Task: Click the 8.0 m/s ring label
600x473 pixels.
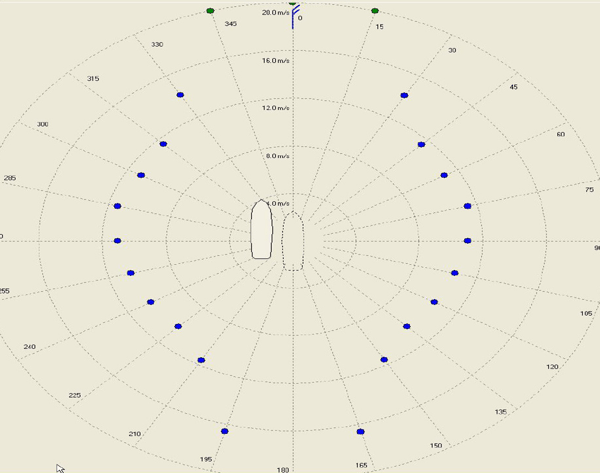Action: click(277, 156)
